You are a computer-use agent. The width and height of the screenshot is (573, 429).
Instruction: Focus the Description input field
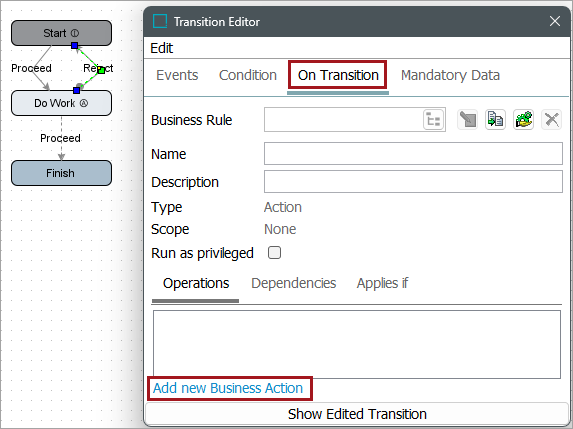tap(413, 182)
